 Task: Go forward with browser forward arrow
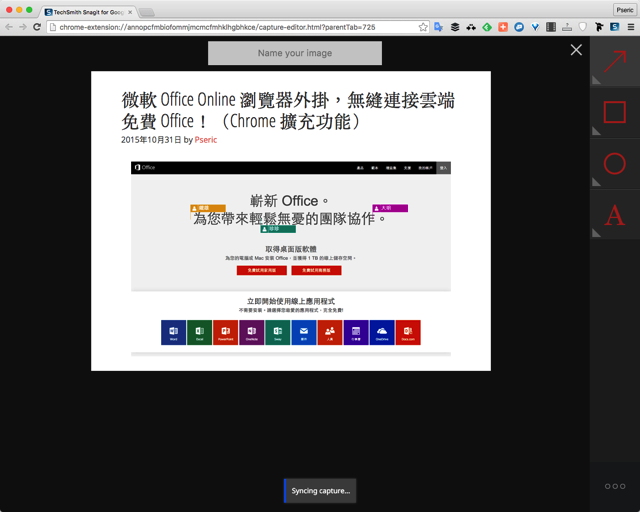(23, 27)
